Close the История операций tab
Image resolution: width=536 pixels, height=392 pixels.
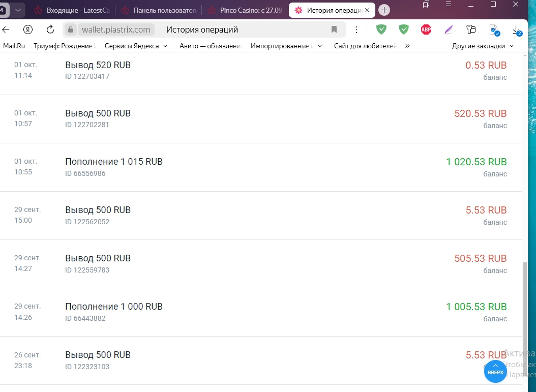coord(367,10)
